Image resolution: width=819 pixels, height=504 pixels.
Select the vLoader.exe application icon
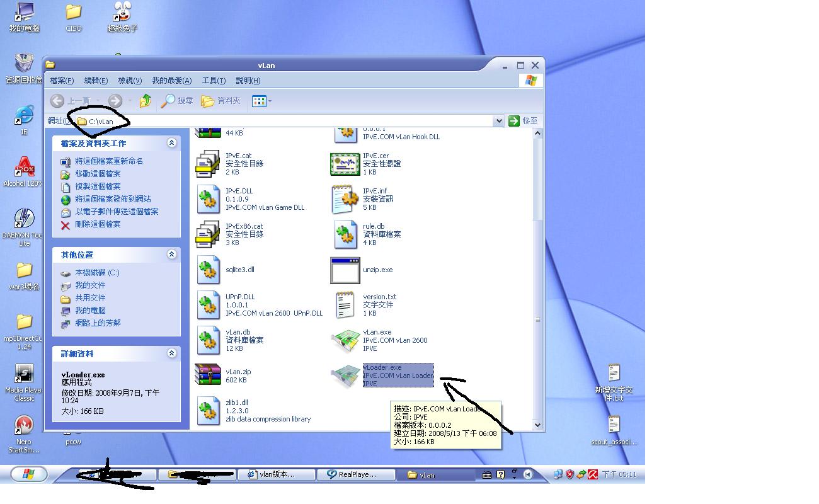(345, 376)
